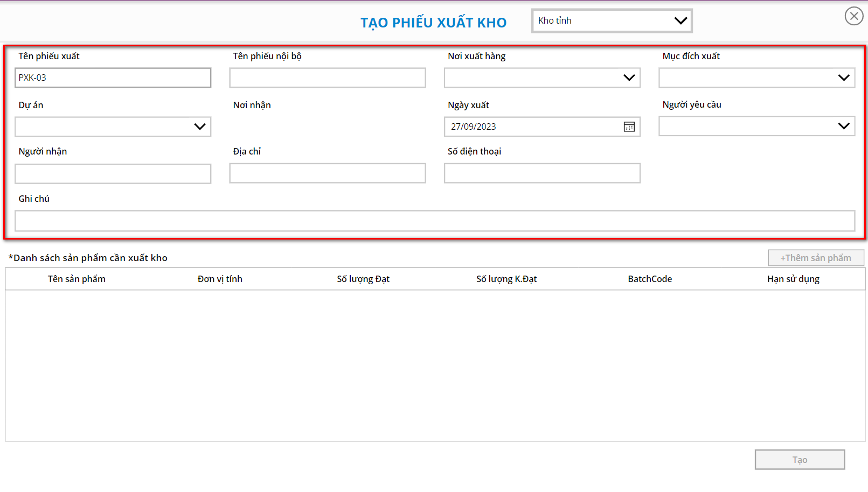868x492 pixels.
Task: Open the calendar picker for Ngày xuất
Action: 629,126
